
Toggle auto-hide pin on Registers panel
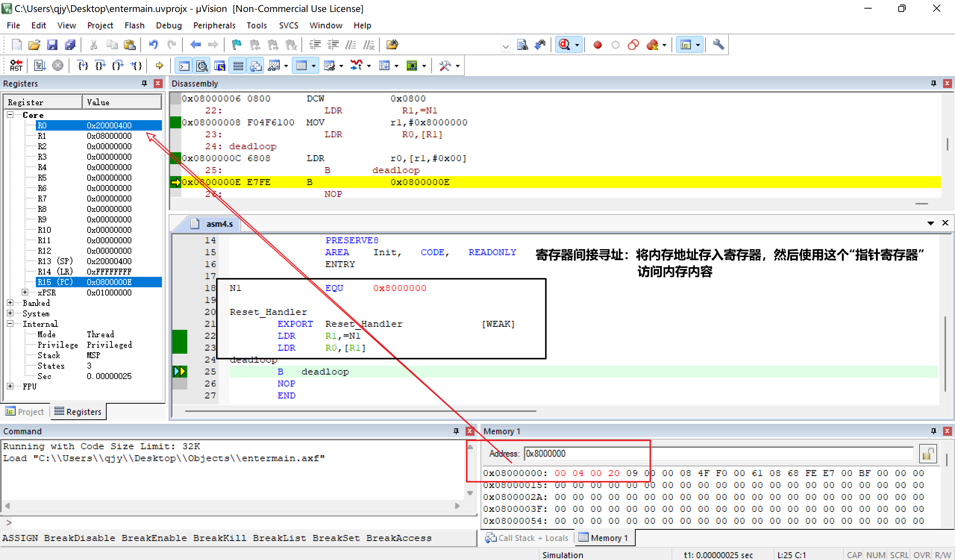[x=144, y=83]
